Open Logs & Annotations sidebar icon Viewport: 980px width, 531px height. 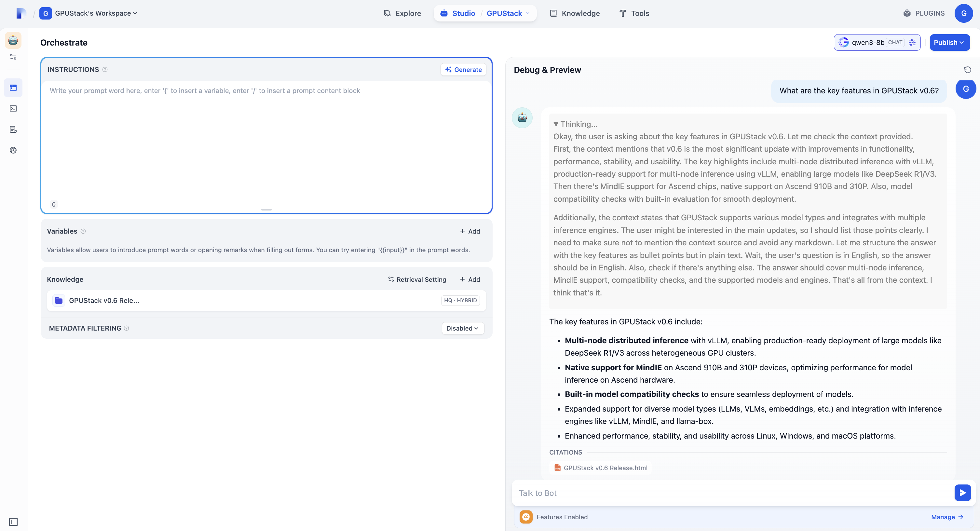tap(13, 129)
